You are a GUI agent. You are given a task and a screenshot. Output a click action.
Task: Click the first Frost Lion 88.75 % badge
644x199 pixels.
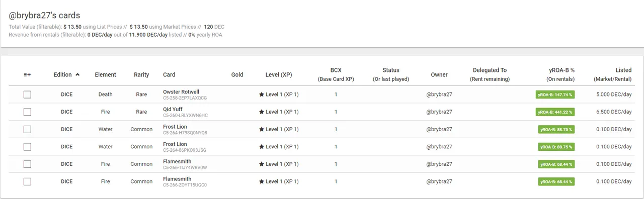click(x=556, y=129)
